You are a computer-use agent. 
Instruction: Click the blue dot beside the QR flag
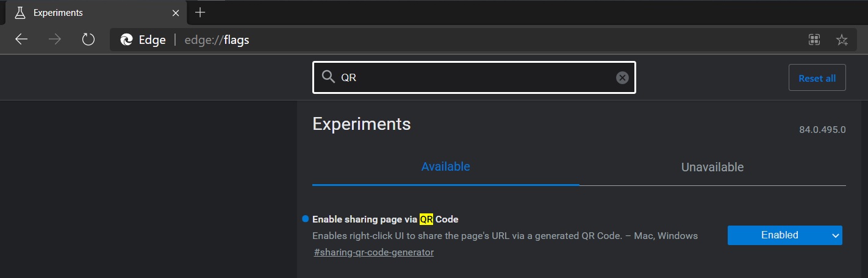(x=305, y=219)
